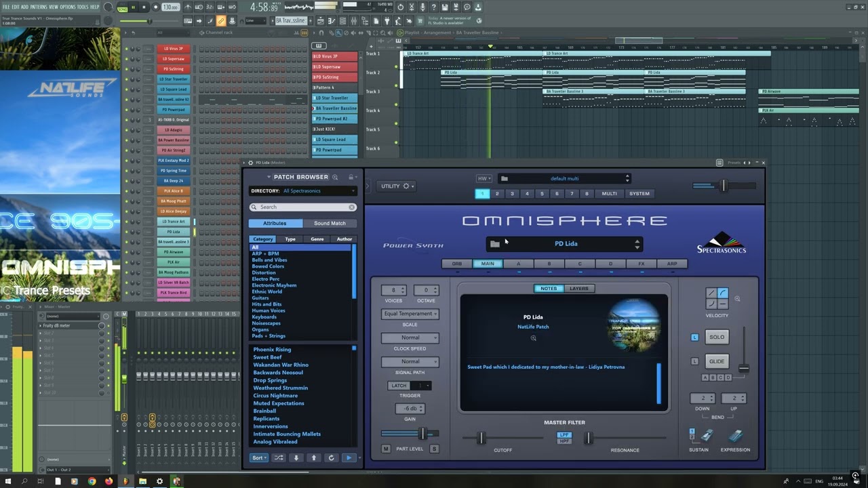Open the LAYERS tab in the display
The image size is (868, 488).
pyautogui.click(x=579, y=289)
